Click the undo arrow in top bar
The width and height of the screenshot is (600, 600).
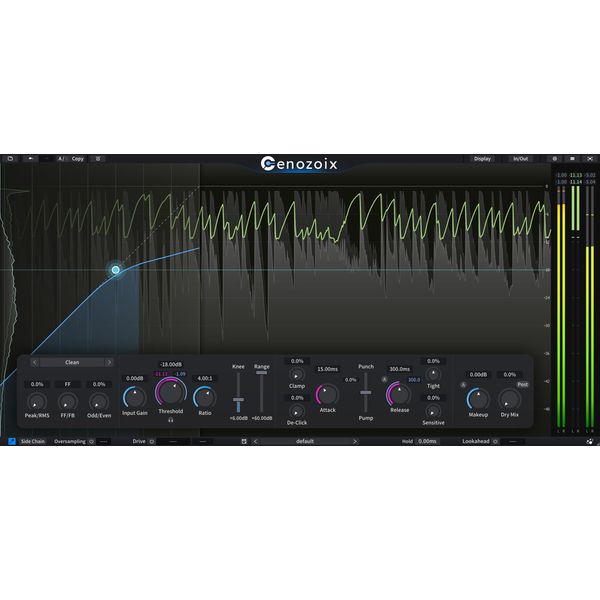click(30, 158)
